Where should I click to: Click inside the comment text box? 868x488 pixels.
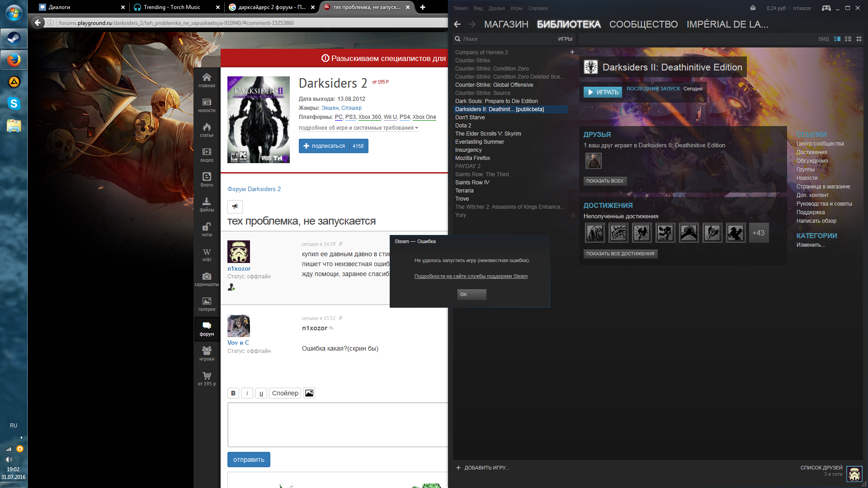[337, 424]
